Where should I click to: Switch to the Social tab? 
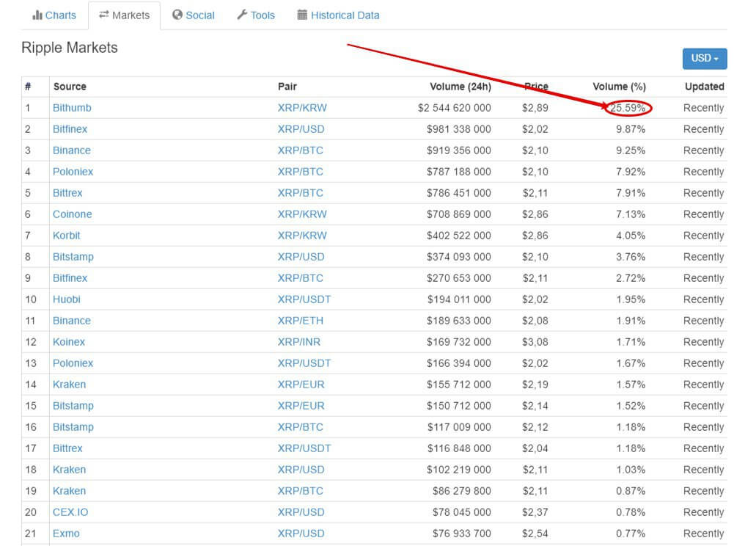pos(194,15)
